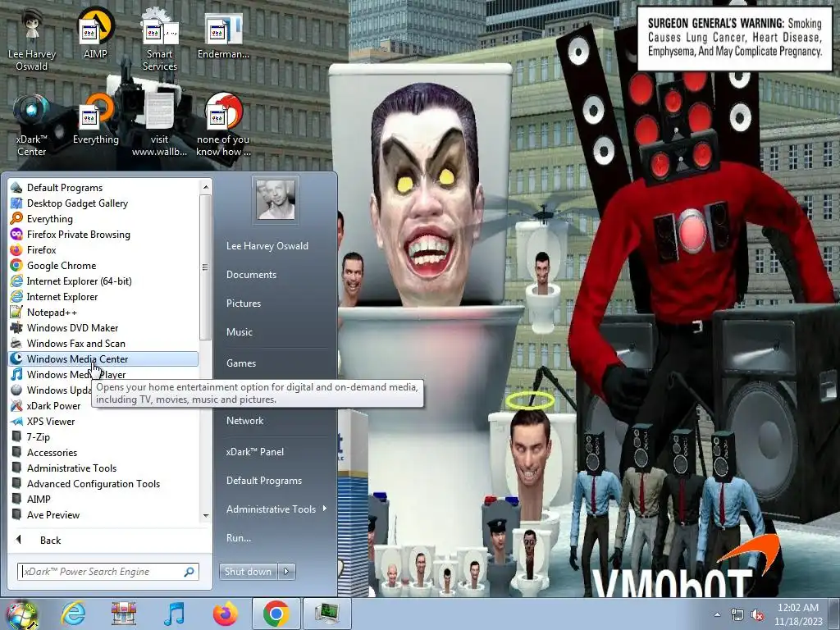Launch Firefox from the taskbar
840x630 pixels.
coord(225,614)
